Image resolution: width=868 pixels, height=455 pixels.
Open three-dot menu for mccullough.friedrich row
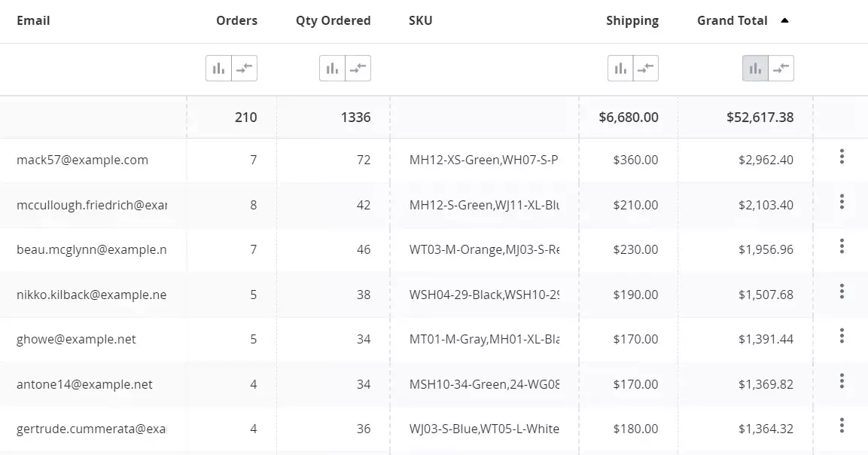click(x=842, y=202)
